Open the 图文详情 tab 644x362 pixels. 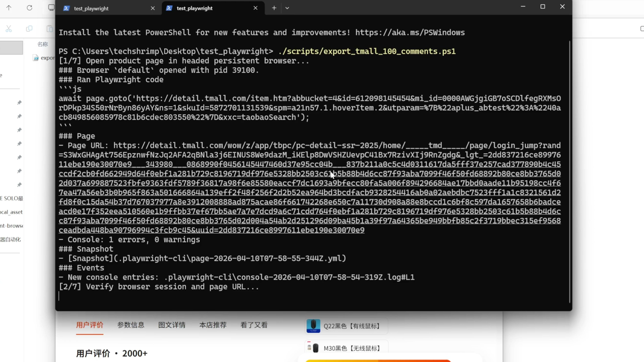172,325
